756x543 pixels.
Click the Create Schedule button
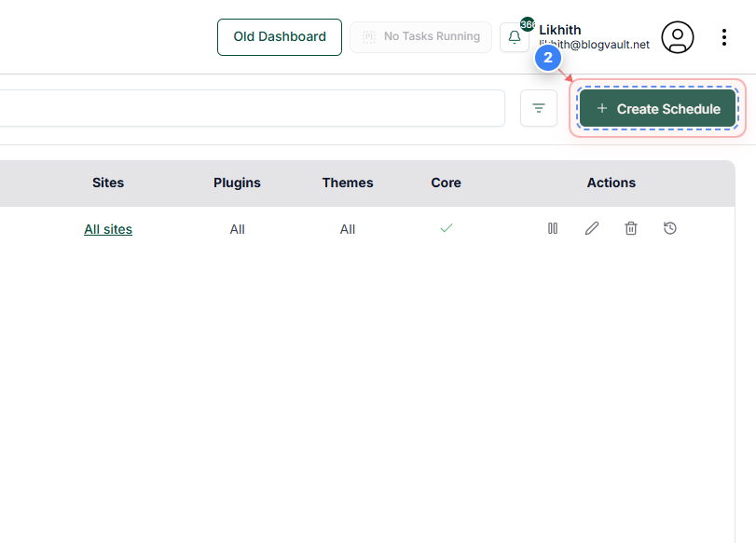[657, 108]
